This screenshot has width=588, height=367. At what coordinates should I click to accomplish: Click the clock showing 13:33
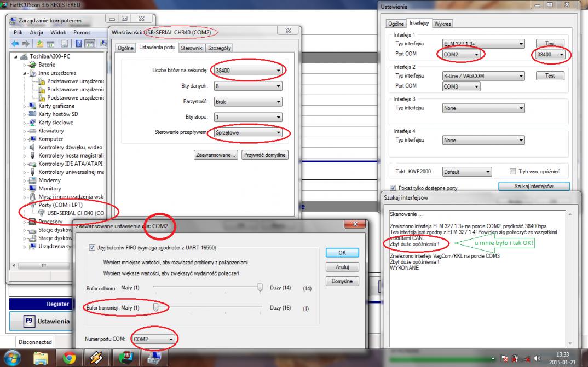[x=562, y=354]
